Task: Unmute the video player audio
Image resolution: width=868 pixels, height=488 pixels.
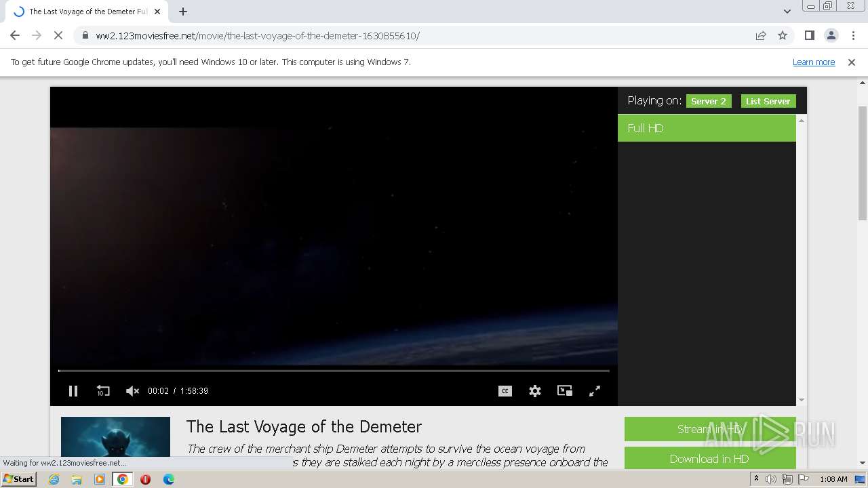Action: click(x=132, y=391)
